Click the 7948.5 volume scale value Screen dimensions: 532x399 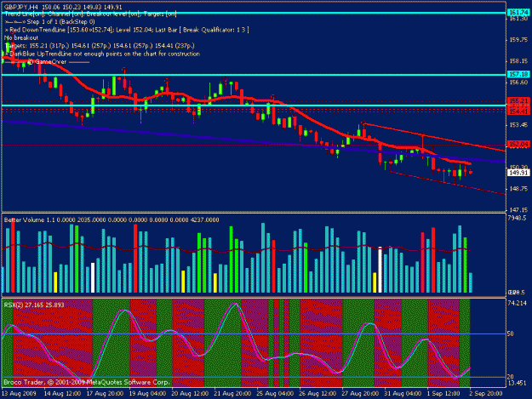point(517,218)
